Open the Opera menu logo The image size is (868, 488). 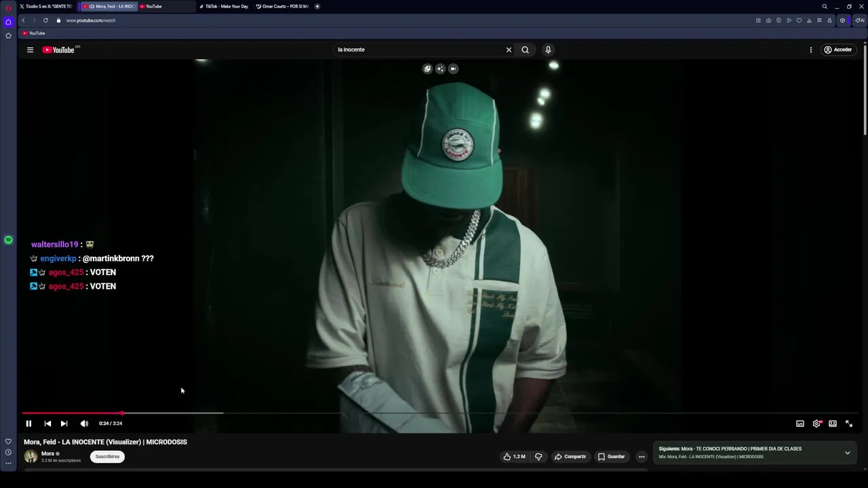(x=8, y=7)
